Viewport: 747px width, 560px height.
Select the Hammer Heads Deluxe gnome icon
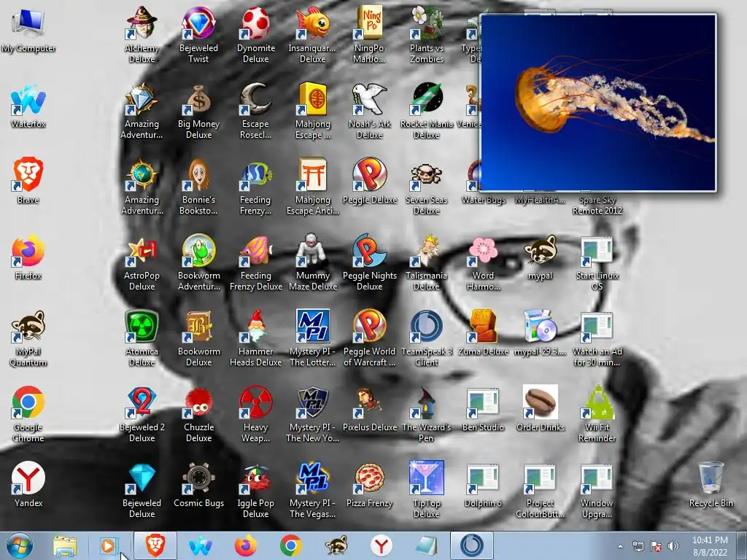tap(256, 338)
